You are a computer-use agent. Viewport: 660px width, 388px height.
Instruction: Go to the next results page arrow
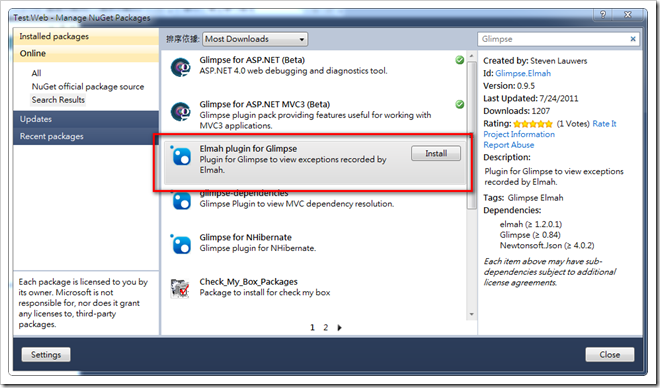[x=339, y=327]
